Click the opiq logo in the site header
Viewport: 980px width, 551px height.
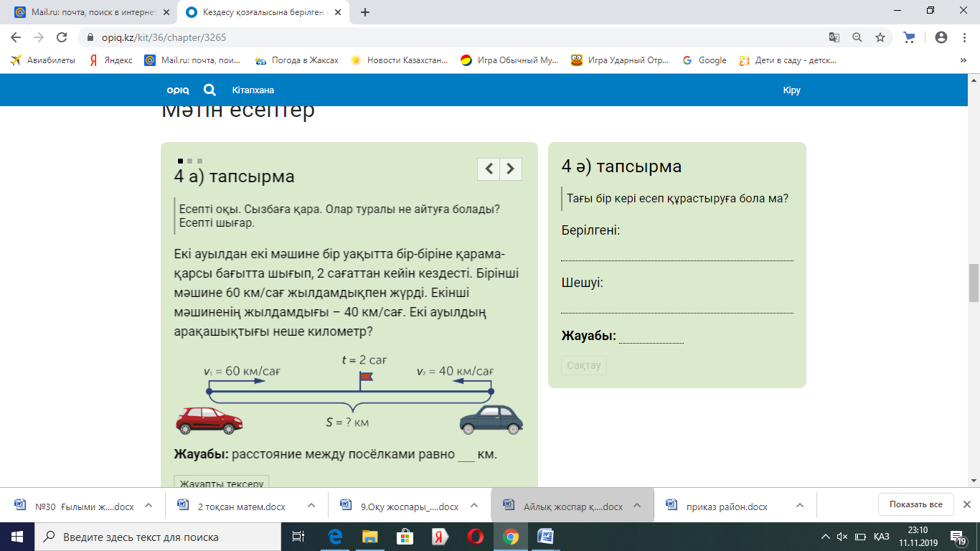tap(177, 90)
